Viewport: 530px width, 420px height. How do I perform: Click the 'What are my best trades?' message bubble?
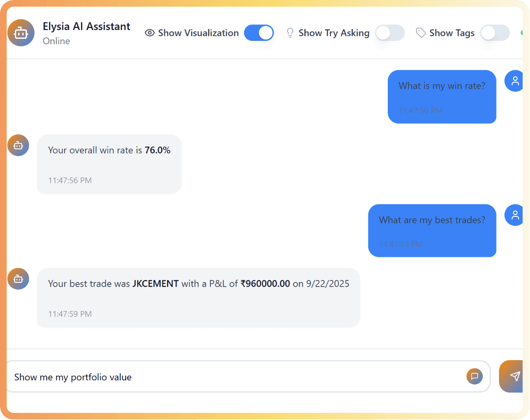pyautogui.click(x=432, y=230)
